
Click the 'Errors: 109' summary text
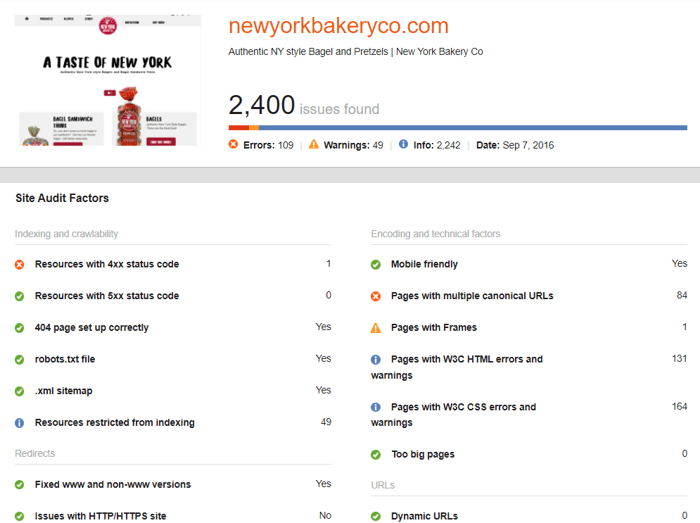(268, 145)
